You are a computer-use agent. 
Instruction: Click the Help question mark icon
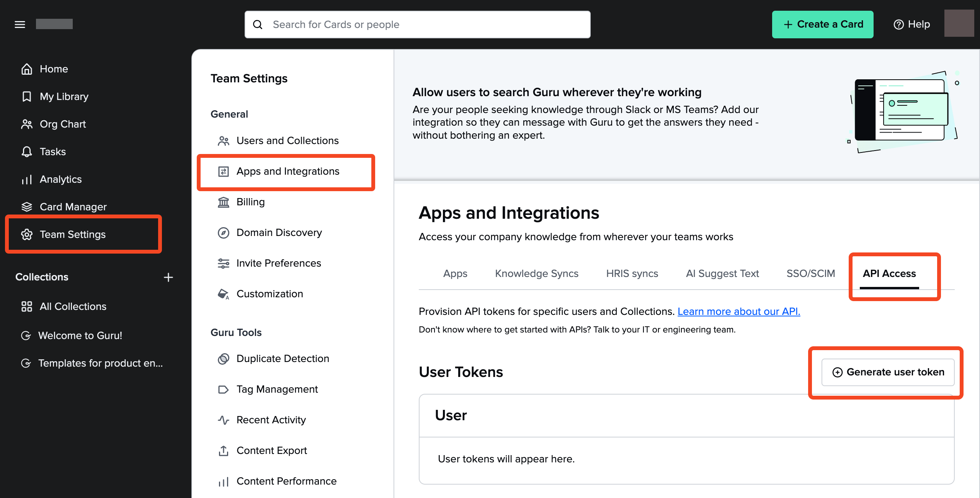pyautogui.click(x=898, y=25)
